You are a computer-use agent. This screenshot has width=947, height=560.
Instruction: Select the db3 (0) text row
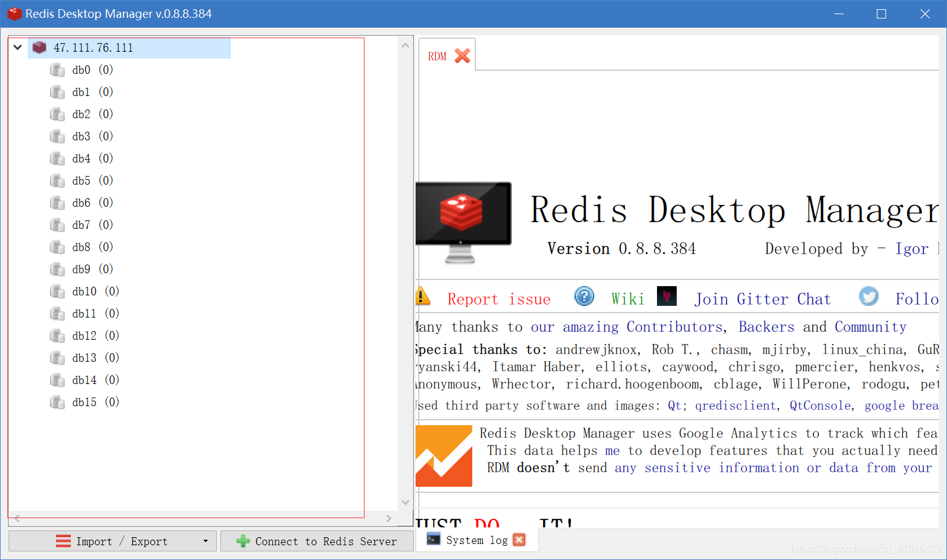(93, 137)
